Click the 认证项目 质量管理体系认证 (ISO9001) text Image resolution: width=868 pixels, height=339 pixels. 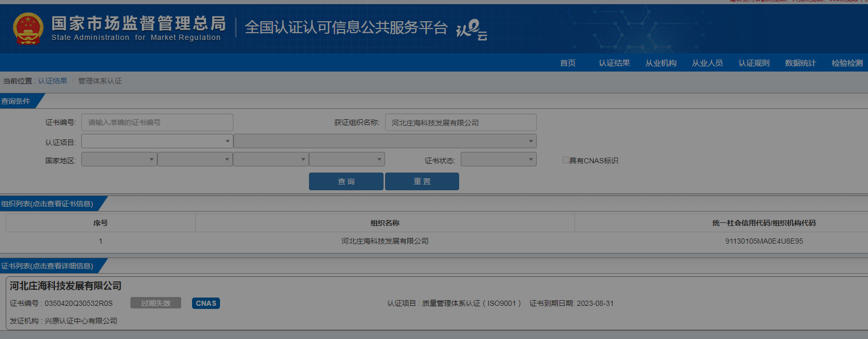tap(454, 303)
